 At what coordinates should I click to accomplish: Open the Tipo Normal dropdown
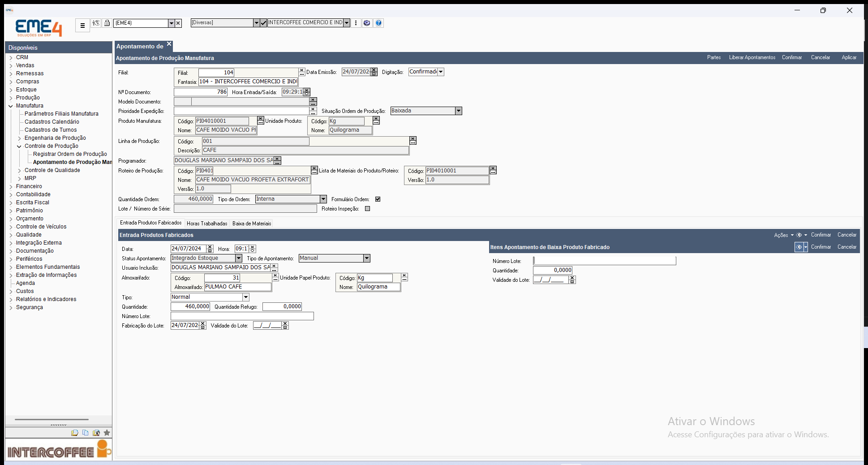pos(245,297)
